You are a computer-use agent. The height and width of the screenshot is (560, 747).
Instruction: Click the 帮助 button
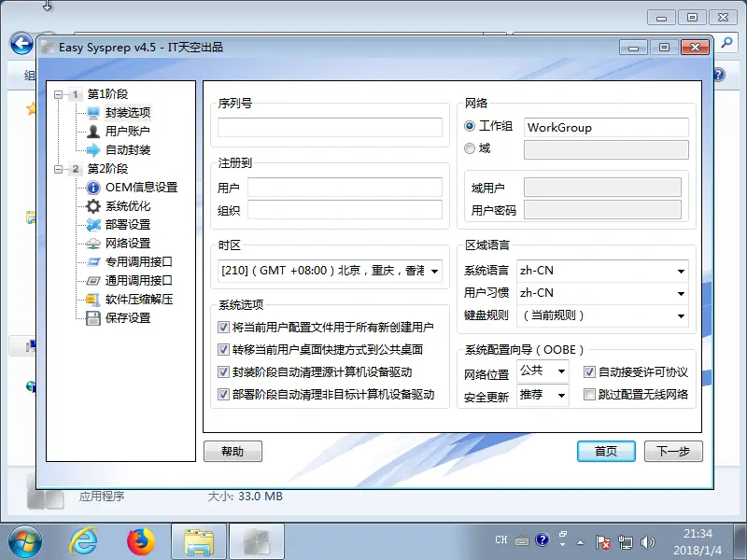pos(233,451)
